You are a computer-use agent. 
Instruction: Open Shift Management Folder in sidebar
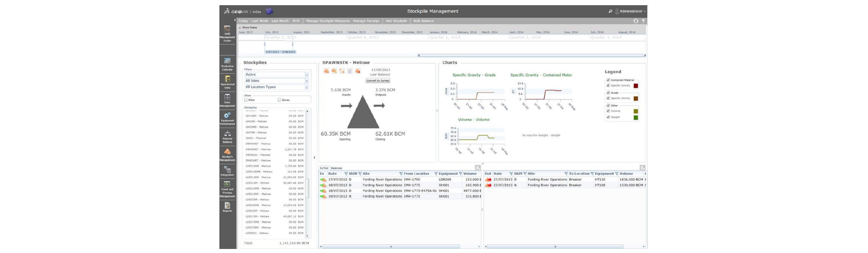click(227, 33)
